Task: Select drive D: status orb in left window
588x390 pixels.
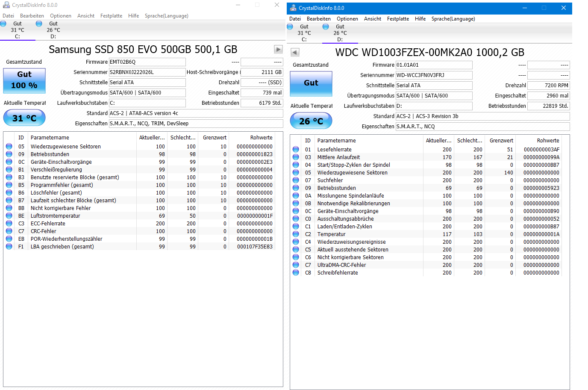Action: [39, 24]
